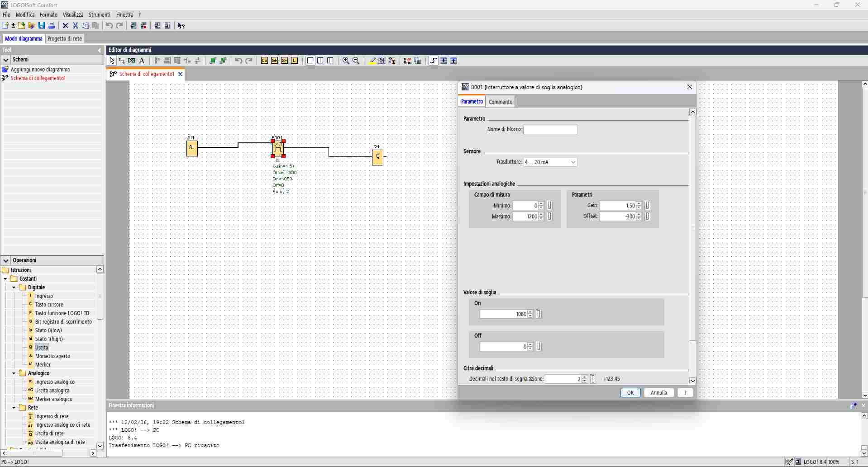This screenshot has width=868, height=467.
Task: Toggle the reference button beside Gain
Action: click(x=647, y=206)
